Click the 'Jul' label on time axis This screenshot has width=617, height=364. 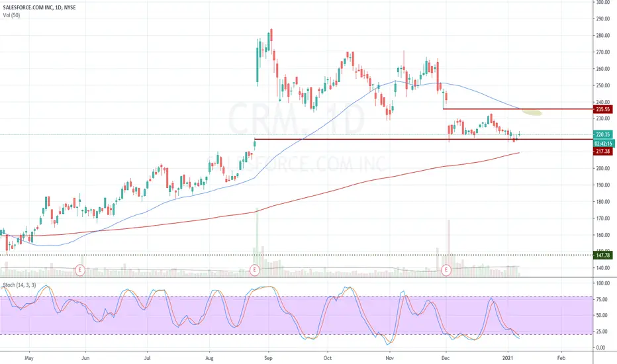[x=147, y=358]
